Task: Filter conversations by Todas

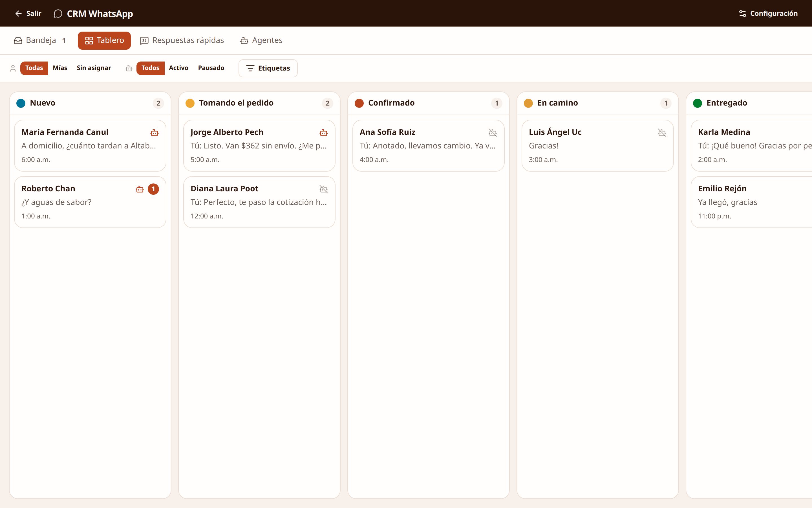Action: [x=34, y=68]
